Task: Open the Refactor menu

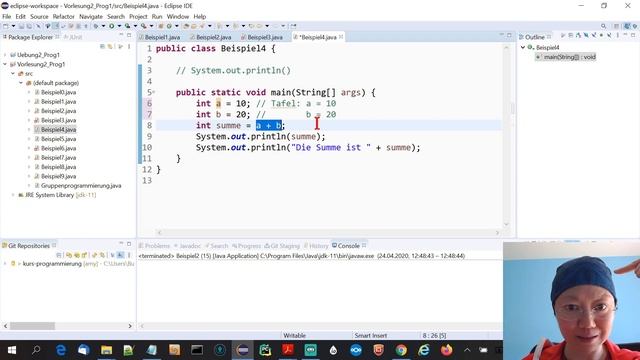Action: point(64,16)
